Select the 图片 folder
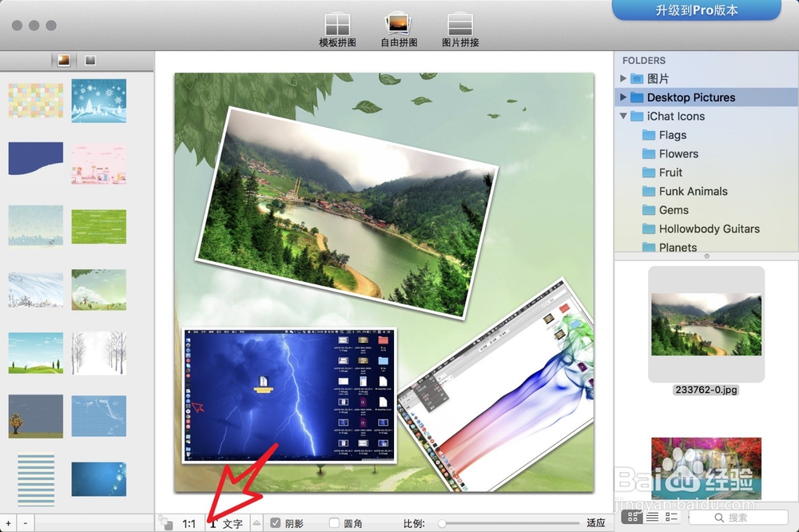 (x=706, y=78)
